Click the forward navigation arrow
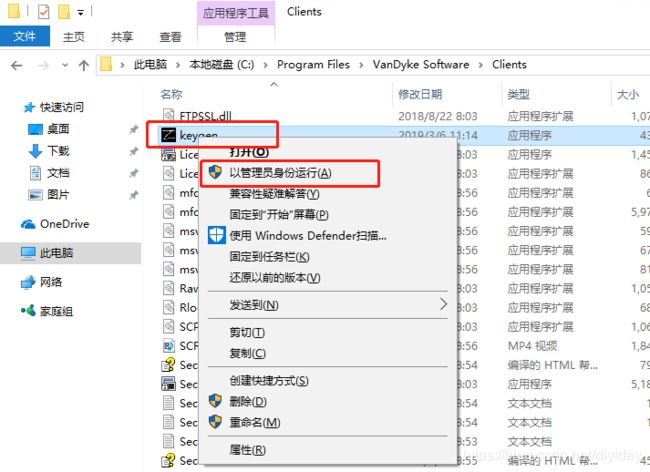650x472 pixels. click(x=43, y=65)
